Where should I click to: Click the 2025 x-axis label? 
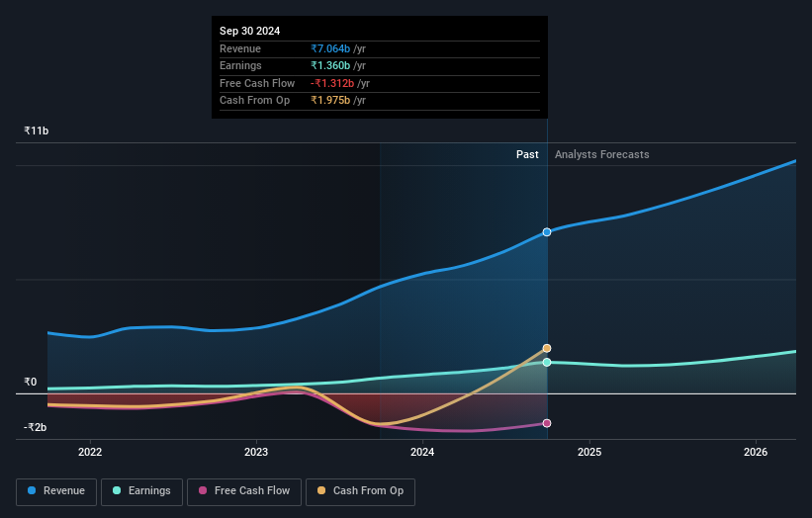589,452
